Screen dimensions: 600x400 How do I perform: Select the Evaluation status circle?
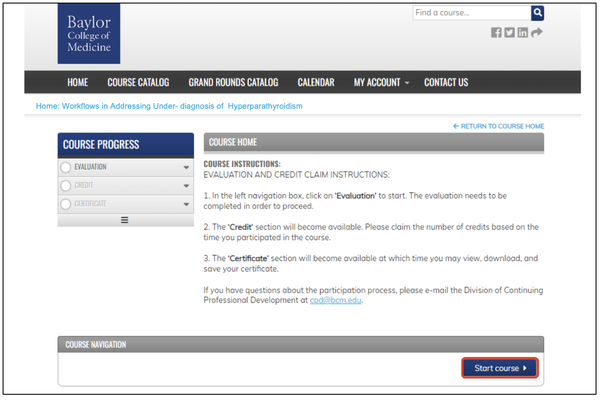point(66,167)
